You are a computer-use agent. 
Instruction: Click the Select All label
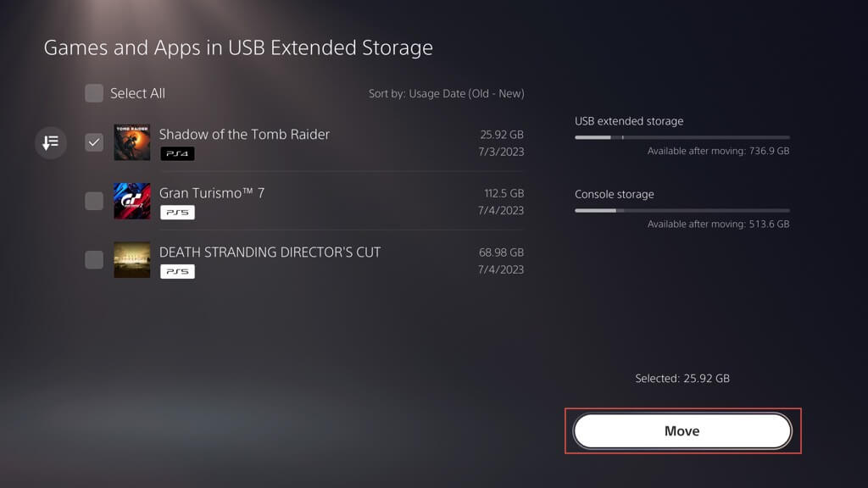click(x=137, y=93)
